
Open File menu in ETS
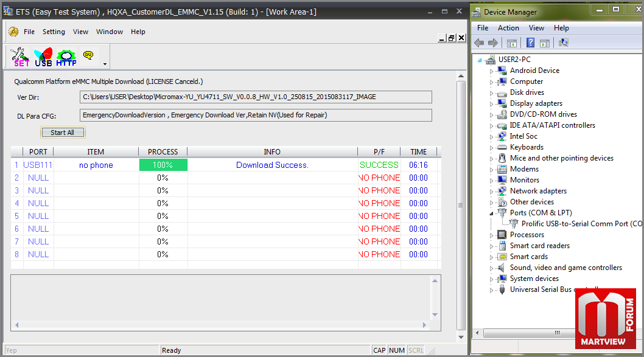tap(29, 32)
